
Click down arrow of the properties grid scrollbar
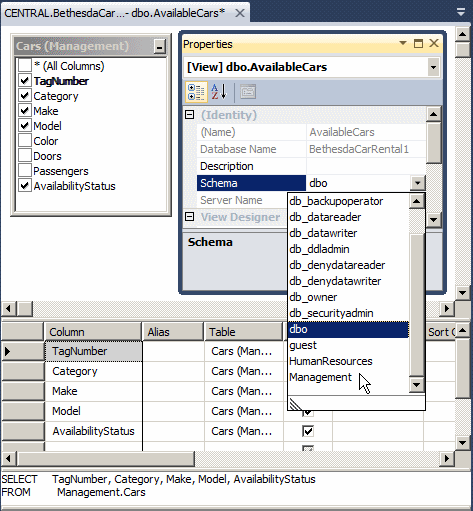coord(433,220)
